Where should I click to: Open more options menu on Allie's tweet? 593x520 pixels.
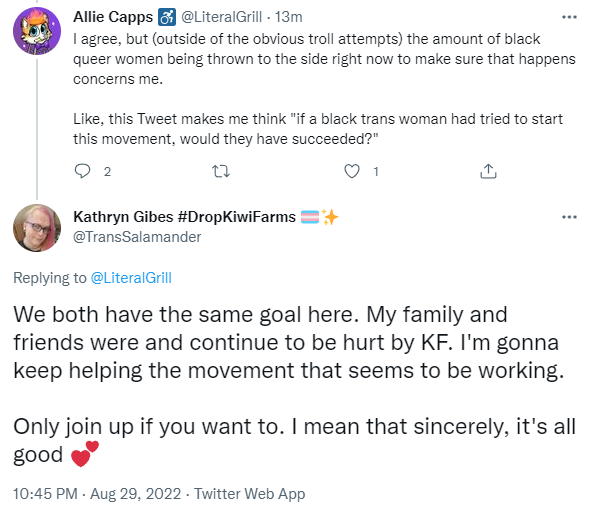coord(569,17)
